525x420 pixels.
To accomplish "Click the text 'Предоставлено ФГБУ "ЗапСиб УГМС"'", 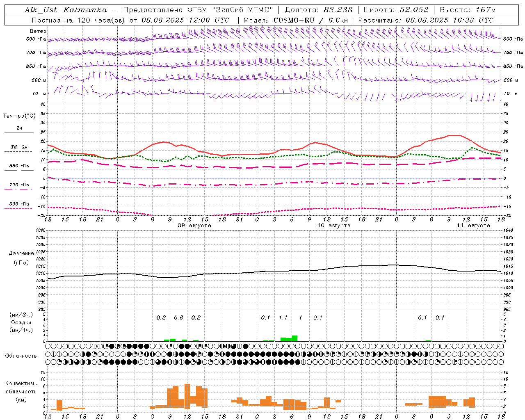I will click(x=198, y=10).
